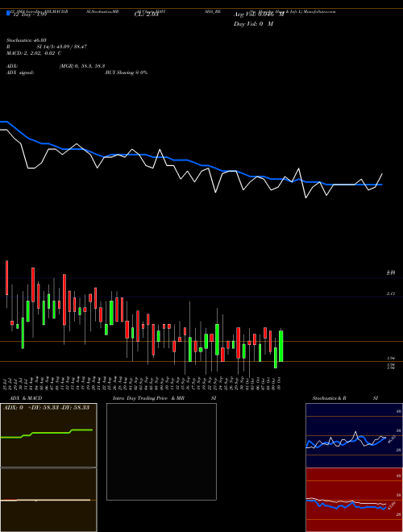Click the first tall red candlestick at chart start
This screenshot has width=403, height=532.
click(x=6, y=277)
